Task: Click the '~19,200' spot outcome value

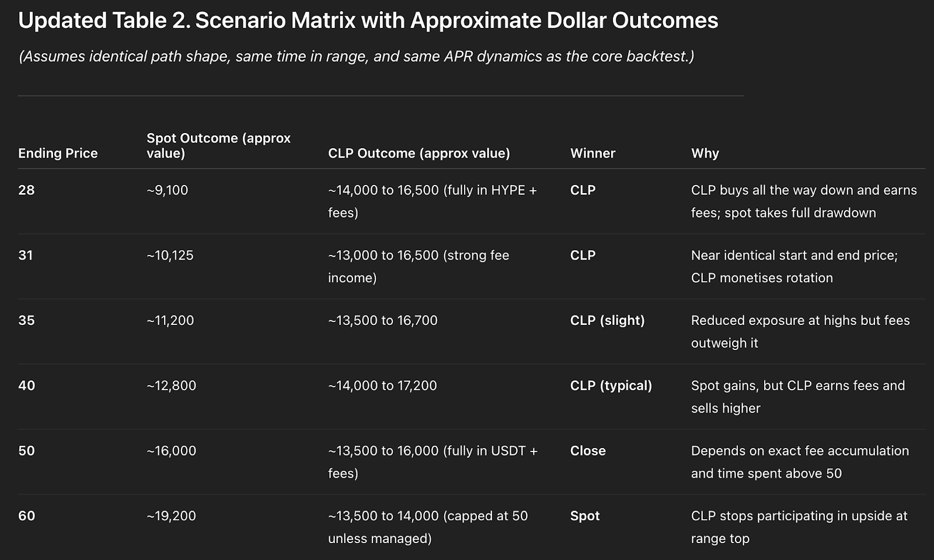Action: click(x=171, y=516)
